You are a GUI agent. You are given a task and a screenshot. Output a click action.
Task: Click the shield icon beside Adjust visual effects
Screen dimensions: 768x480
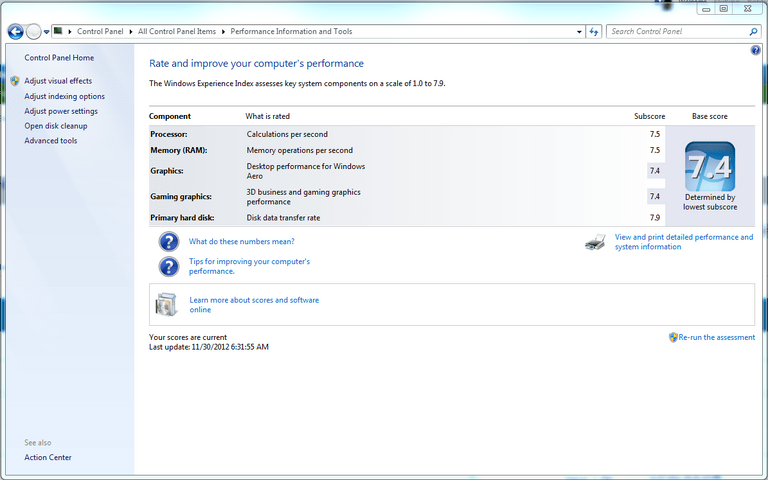15,81
